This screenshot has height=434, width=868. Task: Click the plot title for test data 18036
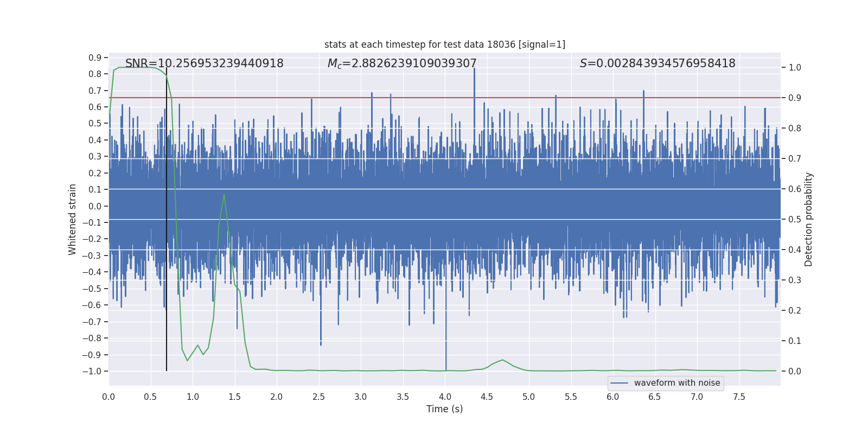tap(444, 44)
